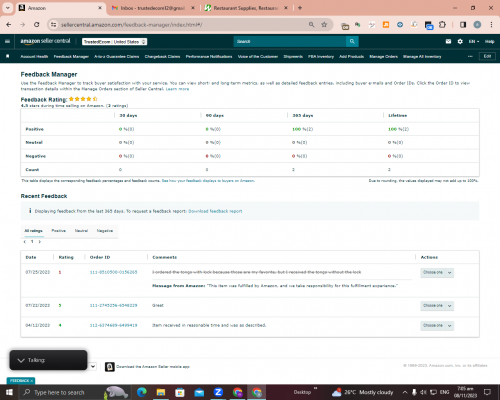Open the Windows Start menu
Screen dimensions: 500x400
(9, 392)
